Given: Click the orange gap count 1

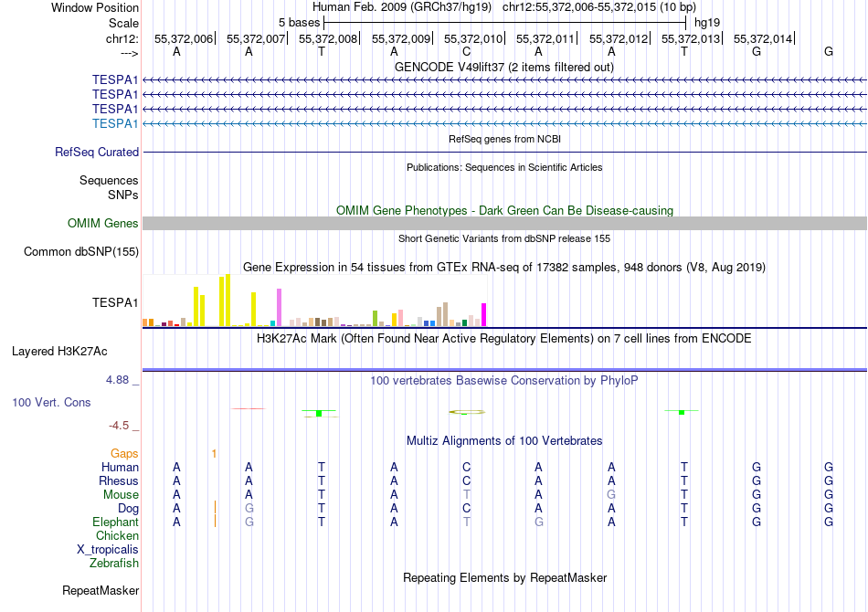Looking at the screenshot, I should [214, 454].
